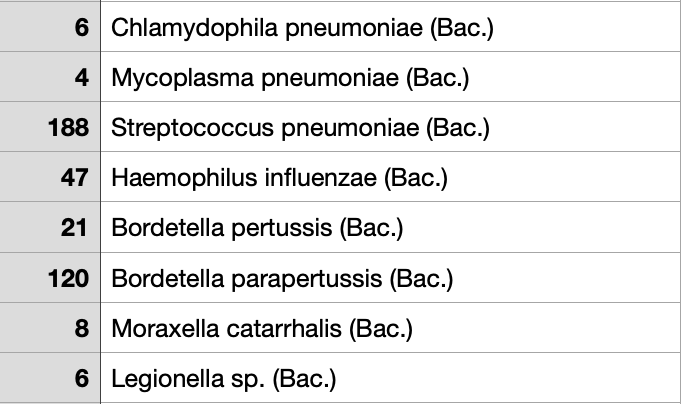684x404 pixels.
Task: Click the count 6 beside Legionella sp.
Action: (50, 378)
